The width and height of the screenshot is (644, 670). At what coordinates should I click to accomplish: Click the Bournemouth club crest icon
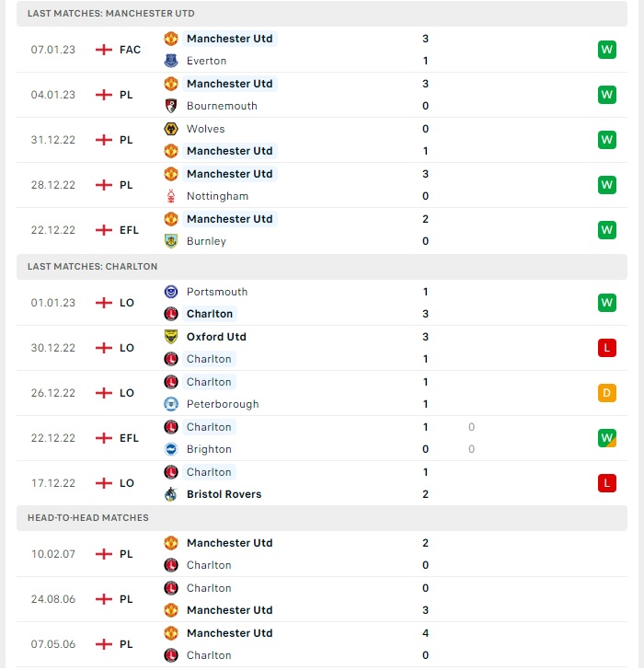pyautogui.click(x=171, y=106)
